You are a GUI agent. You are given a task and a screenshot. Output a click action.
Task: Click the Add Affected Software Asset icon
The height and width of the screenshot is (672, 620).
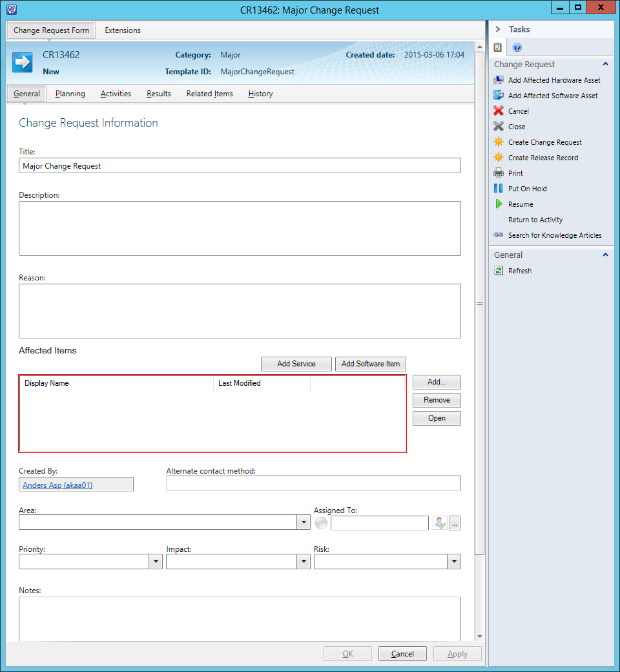click(499, 96)
